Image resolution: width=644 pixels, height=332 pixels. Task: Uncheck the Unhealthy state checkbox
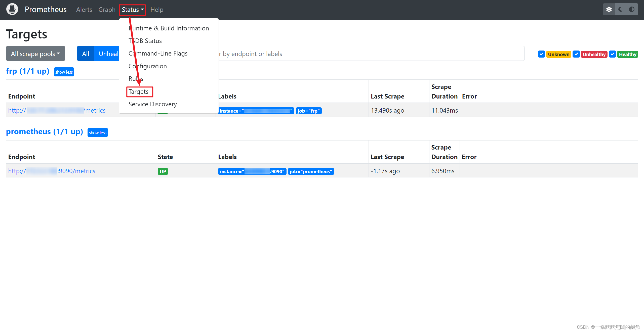(576, 54)
